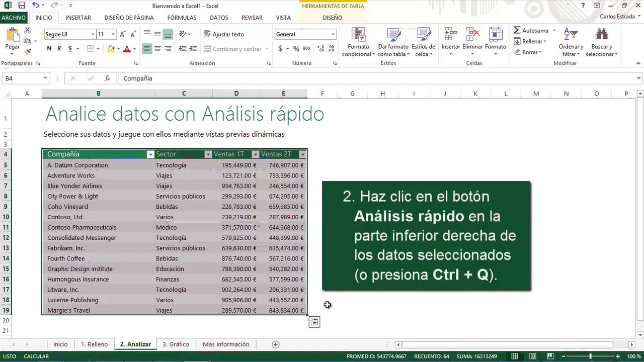Add a new sheet with plus button
Image resolution: width=644 pixels, height=362 pixels.
(275, 344)
